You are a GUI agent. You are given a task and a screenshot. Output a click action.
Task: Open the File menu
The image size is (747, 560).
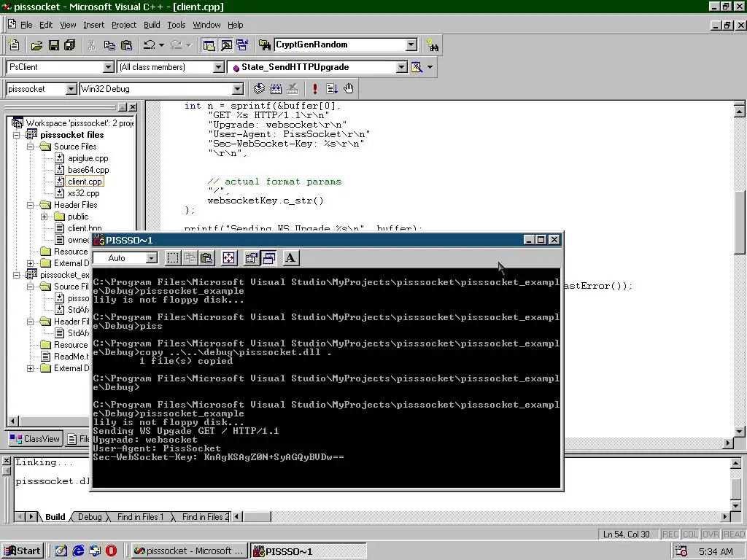(x=26, y=25)
